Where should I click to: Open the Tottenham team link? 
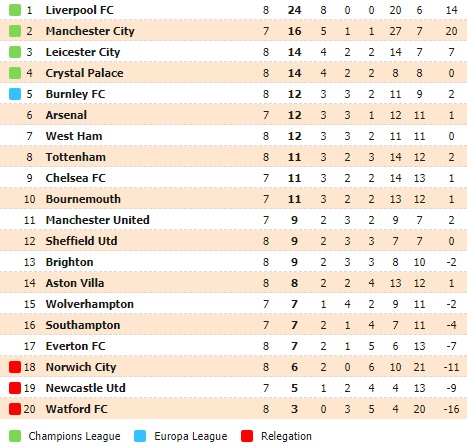[x=76, y=157]
